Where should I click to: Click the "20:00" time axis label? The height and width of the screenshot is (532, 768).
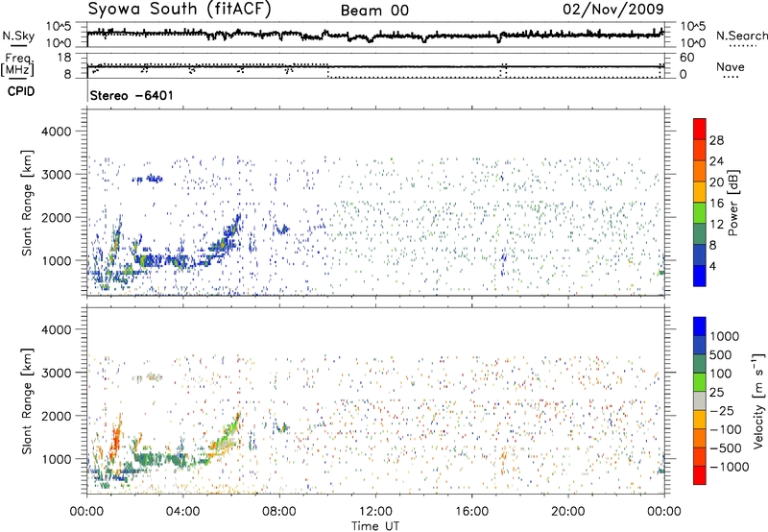568,512
